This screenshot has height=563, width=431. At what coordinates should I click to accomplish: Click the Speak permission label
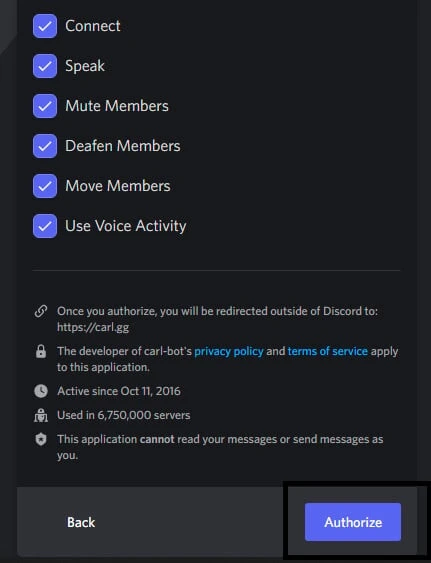tap(85, 66)
